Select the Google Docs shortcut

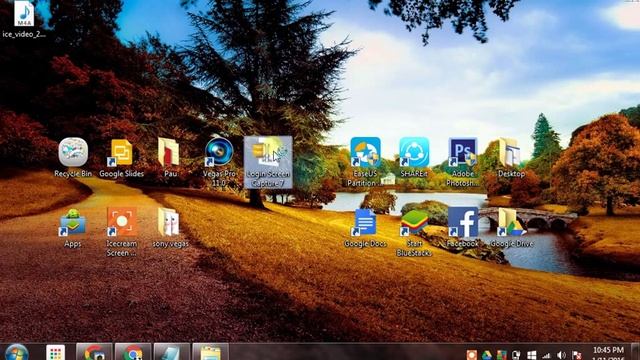[x=365, y=228]
